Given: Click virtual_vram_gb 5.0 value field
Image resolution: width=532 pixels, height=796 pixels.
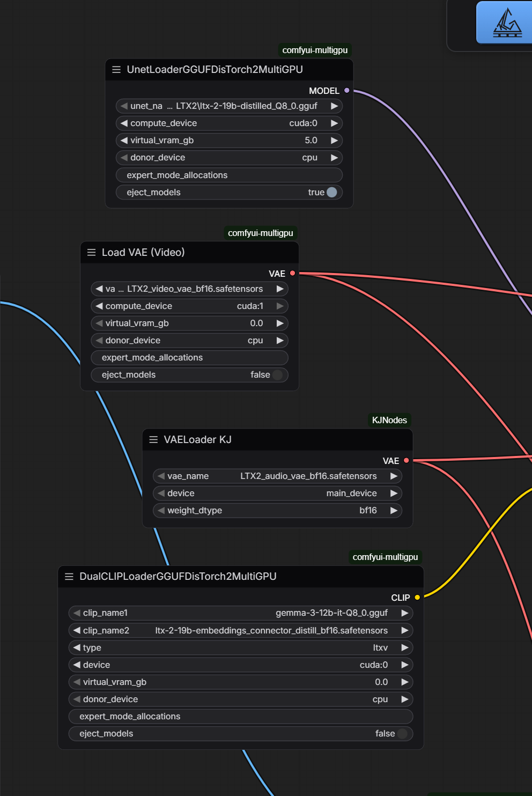Looking at the screenshot, I should (x=229, y=141).
